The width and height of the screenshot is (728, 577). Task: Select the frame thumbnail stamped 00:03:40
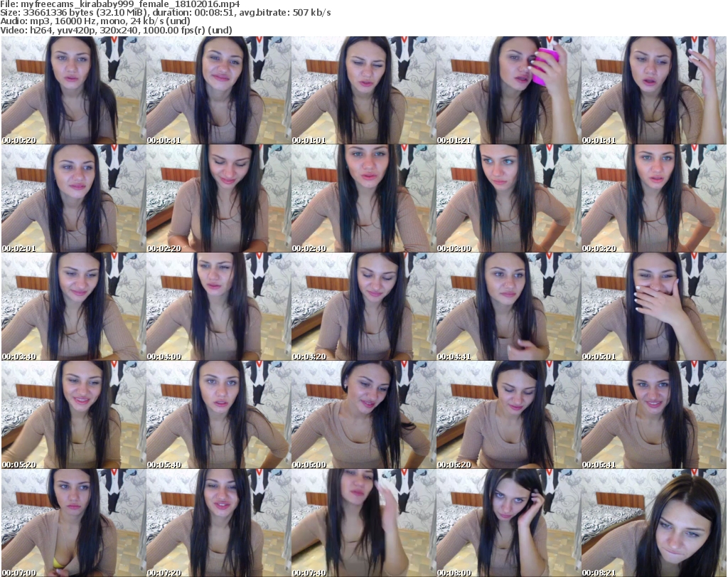pyautogui.click(x=74, y=307)
